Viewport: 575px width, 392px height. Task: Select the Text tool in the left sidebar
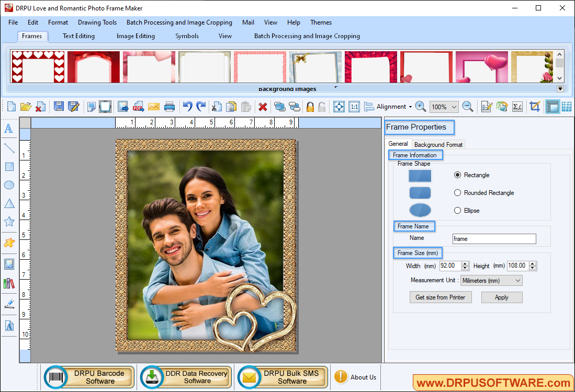[9, 128]
